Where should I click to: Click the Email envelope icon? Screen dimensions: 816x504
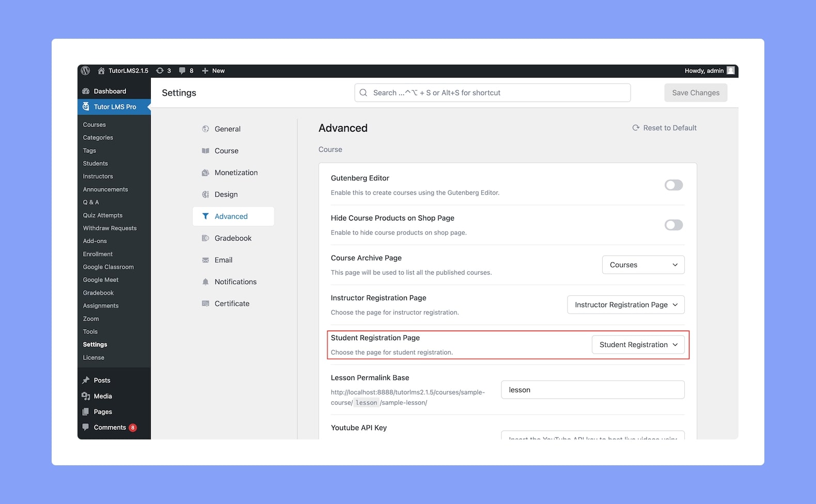tap(206, 260)
